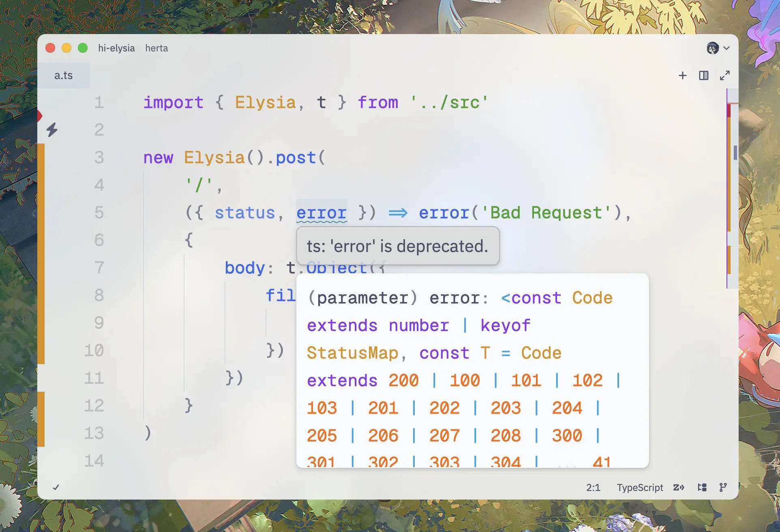
Task: Split the editor using the split pane icon
Action: coord(704,75)
